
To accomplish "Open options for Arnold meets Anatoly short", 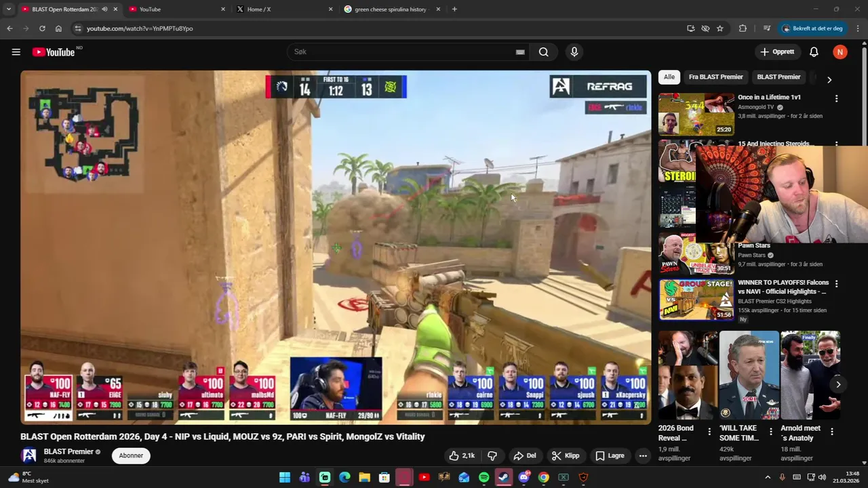I will click(831, 431).
